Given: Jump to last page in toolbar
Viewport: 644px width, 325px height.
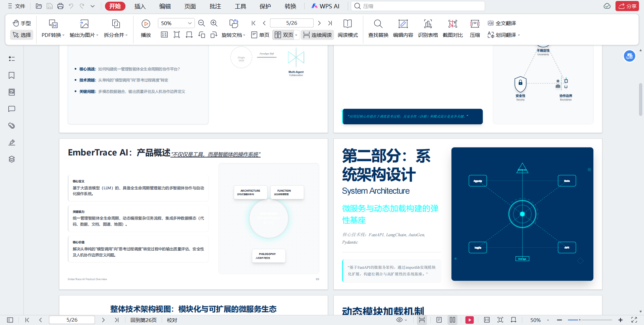Looking at the screenshot, I should [330, 23].
